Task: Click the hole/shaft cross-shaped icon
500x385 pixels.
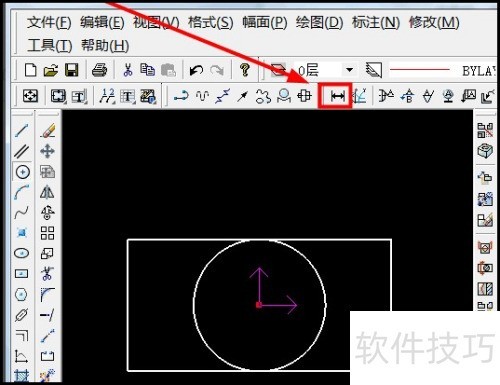Action: pos(304,96)
